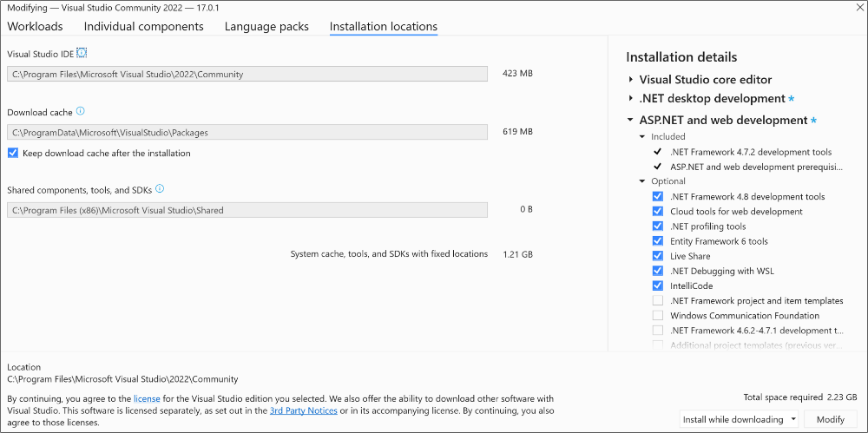868x433 pixels.
Task: Expand Visual Studio core editor details
Action: (x=630, y=80)
